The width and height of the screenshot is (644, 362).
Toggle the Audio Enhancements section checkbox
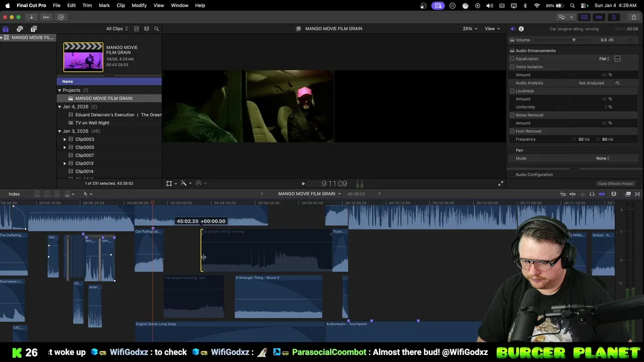coord(512,51)
